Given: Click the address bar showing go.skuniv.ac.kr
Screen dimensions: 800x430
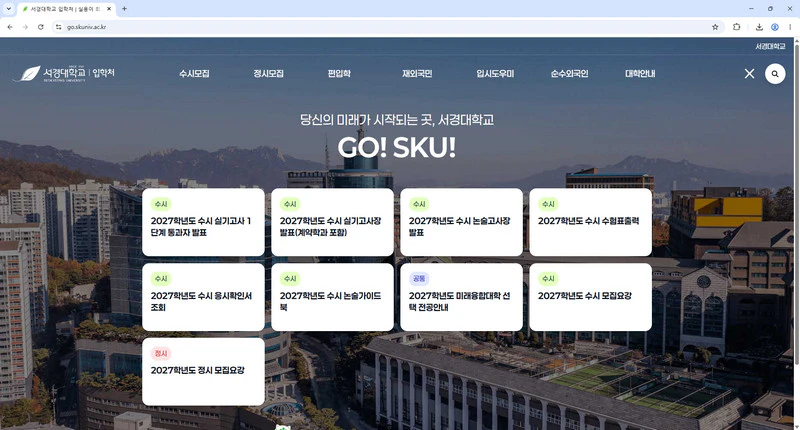Looking at the screenshot, I should coord(388,27).
